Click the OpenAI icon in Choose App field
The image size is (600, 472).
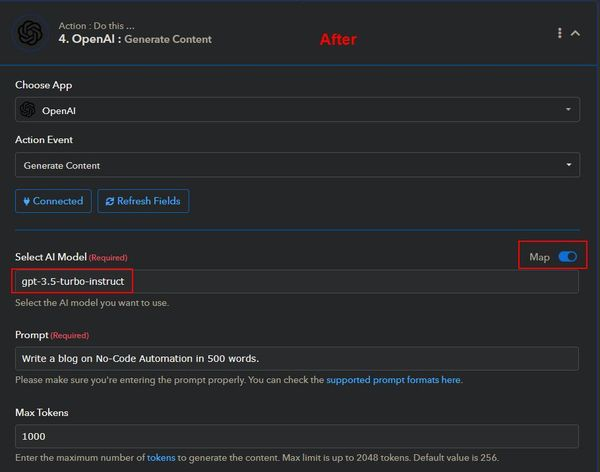(x=28, y=110)
